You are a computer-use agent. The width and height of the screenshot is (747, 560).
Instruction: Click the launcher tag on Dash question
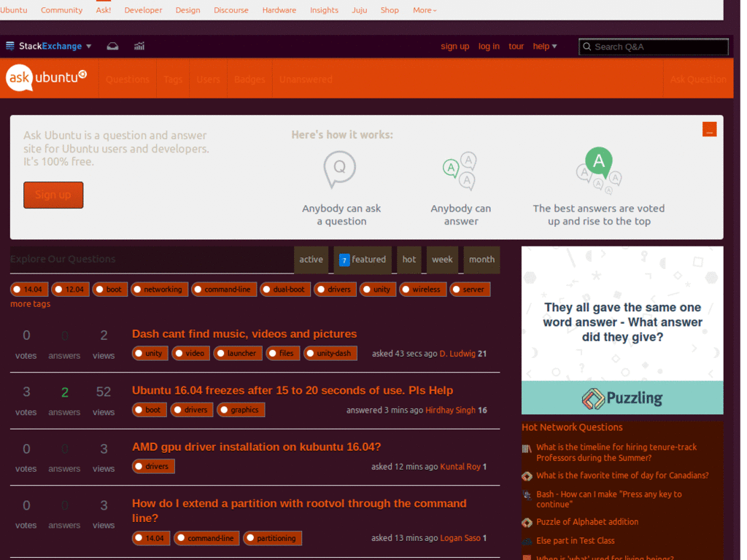pos(238,354)
